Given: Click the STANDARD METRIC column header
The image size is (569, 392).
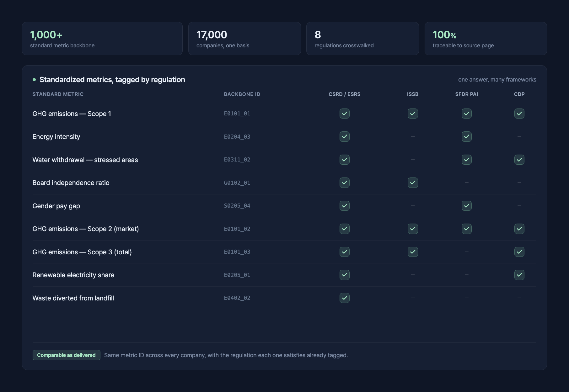Looking at the screenshot, I should coord(58,94).
